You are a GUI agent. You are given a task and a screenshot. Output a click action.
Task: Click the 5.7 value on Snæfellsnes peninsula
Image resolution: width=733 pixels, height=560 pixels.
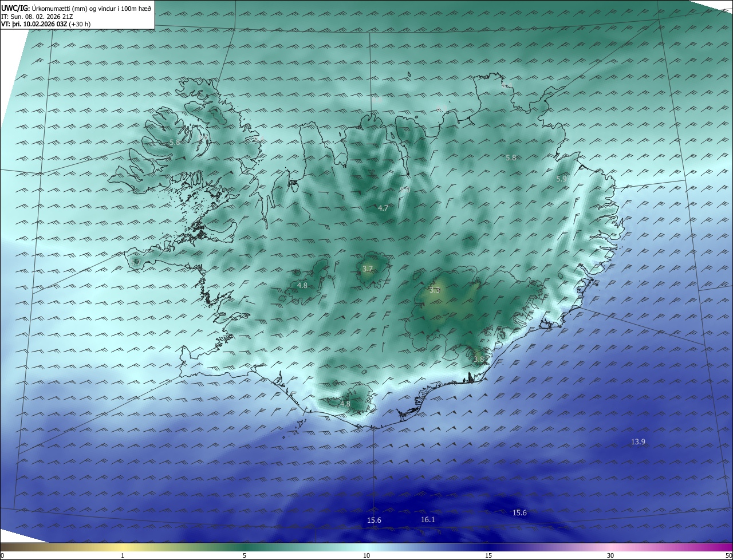point(136,262)
